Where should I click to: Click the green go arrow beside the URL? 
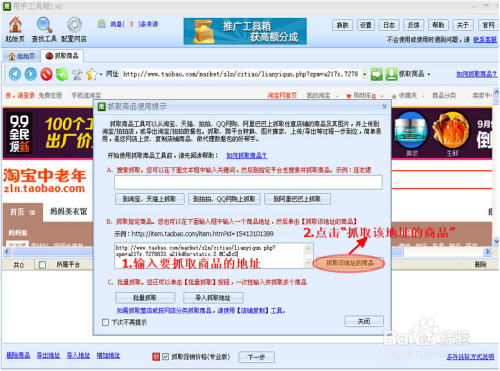(377, 74)
